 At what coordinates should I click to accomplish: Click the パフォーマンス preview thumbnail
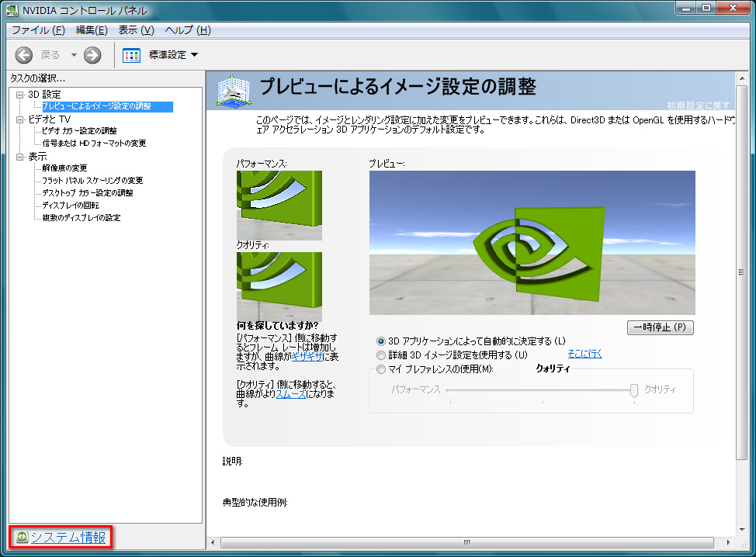[279, 206]
